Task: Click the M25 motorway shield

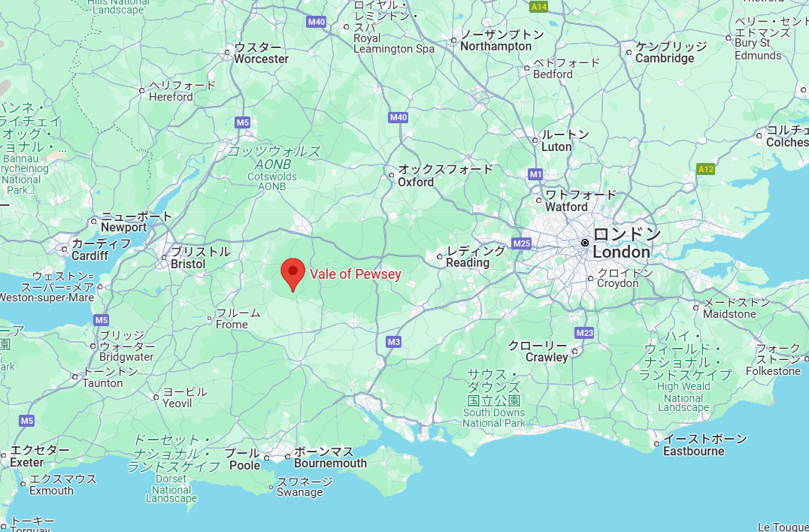Action: click(522, 243)
